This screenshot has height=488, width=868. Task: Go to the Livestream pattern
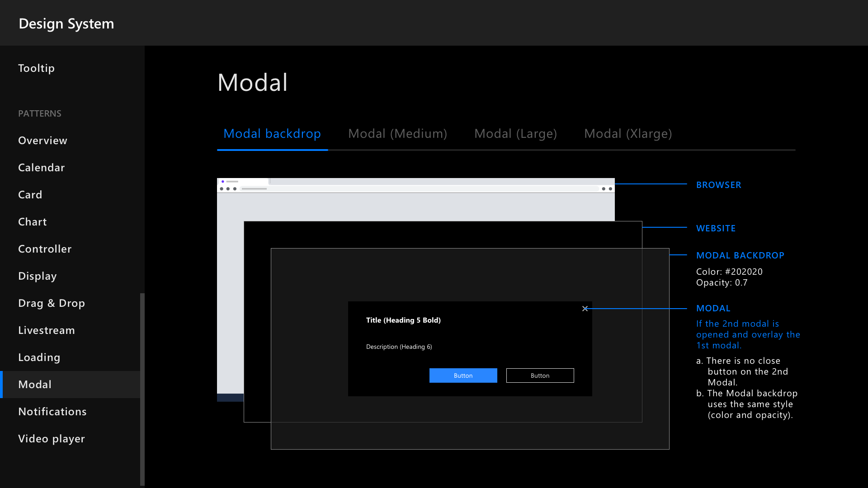click(46, 330)
